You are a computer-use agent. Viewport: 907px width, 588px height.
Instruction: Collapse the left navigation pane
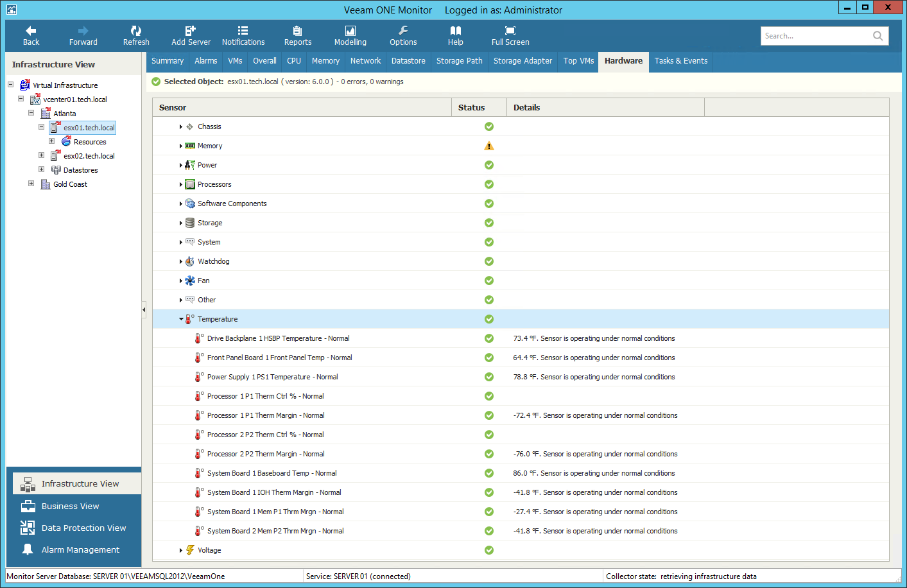point(144,310)
